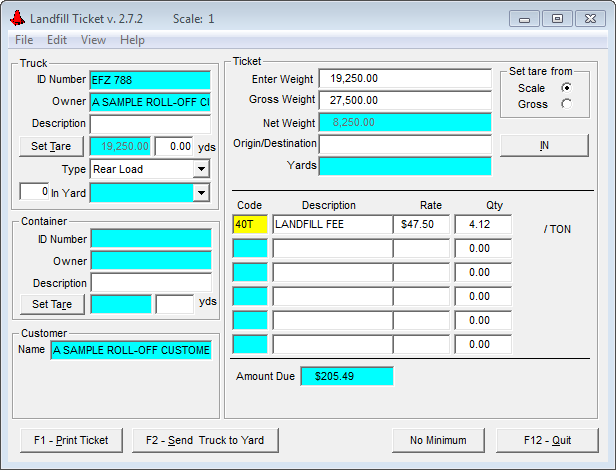Open the View menu
Screen dimensions: 616x470
(x=93, y=40)
